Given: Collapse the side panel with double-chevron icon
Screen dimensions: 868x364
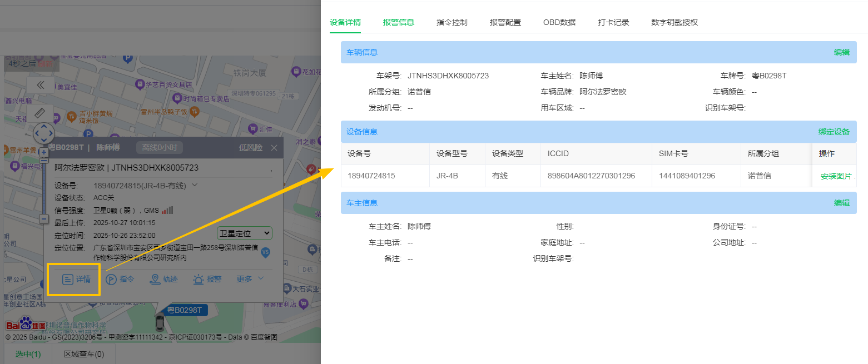Looking at the screenshot, I should point(40,85).
